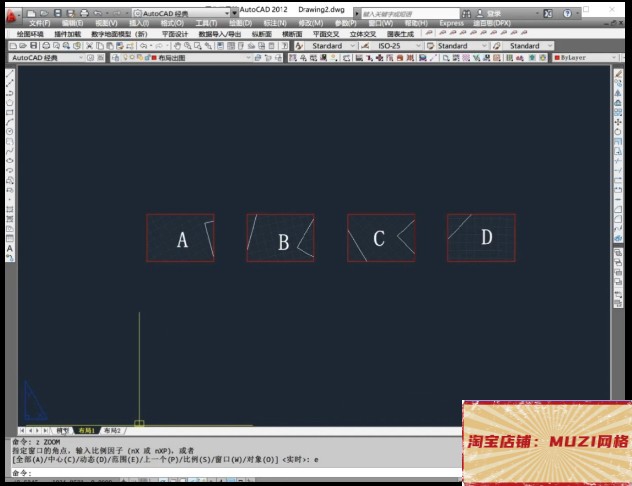This screenshot has width=632, height=486.
Task: Click the command line input field
Action: 234,473
